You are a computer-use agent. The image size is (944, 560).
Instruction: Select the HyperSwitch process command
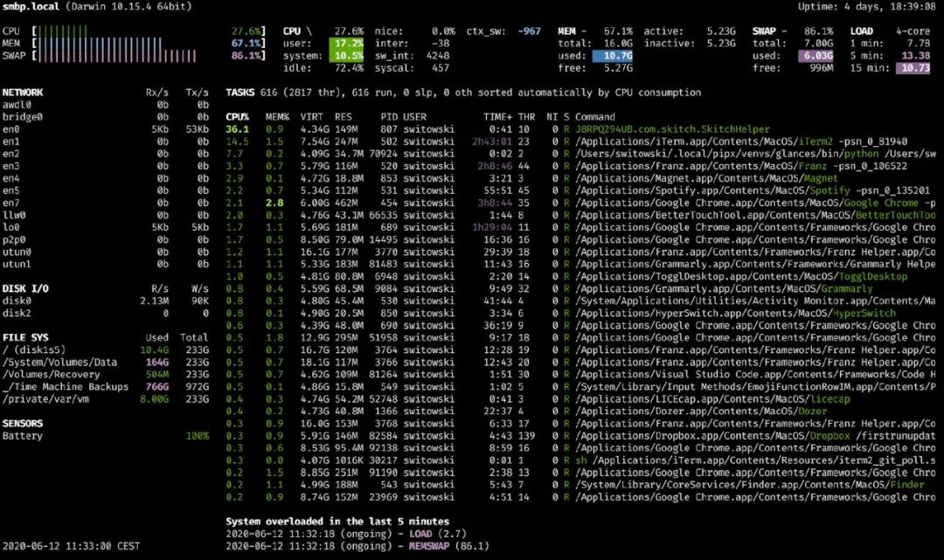(735, 314)
